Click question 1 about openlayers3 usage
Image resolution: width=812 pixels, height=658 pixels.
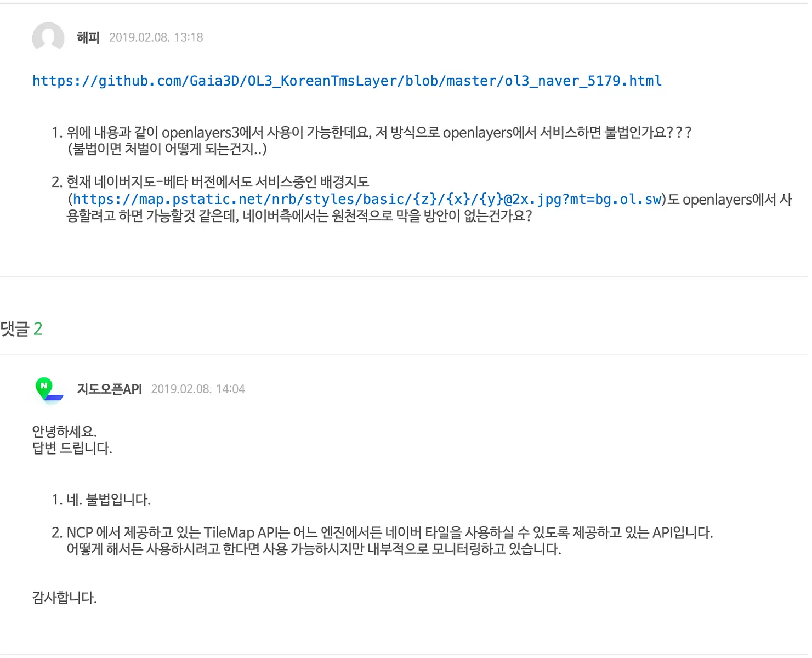(371, 132)
